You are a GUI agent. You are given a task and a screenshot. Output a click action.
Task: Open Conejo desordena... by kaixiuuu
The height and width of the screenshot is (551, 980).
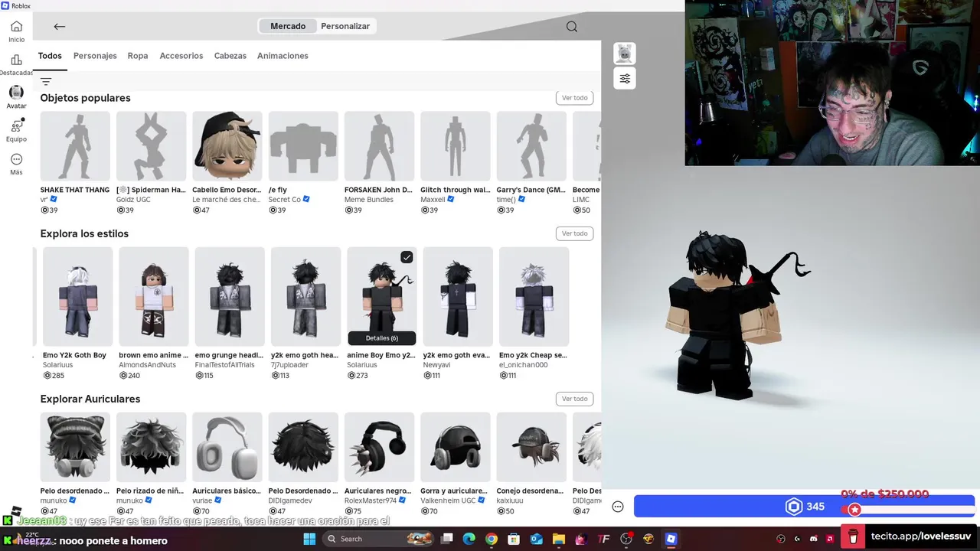pyautogui.click(x=531, y=448)
